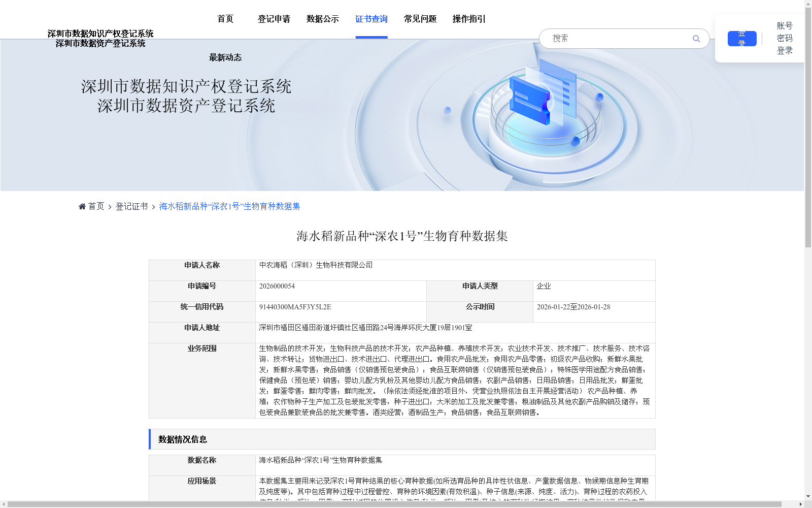Click the vertical scrollbar up arrow
The height and width of the screenshot is (508, 812).
tap(808, 4)
